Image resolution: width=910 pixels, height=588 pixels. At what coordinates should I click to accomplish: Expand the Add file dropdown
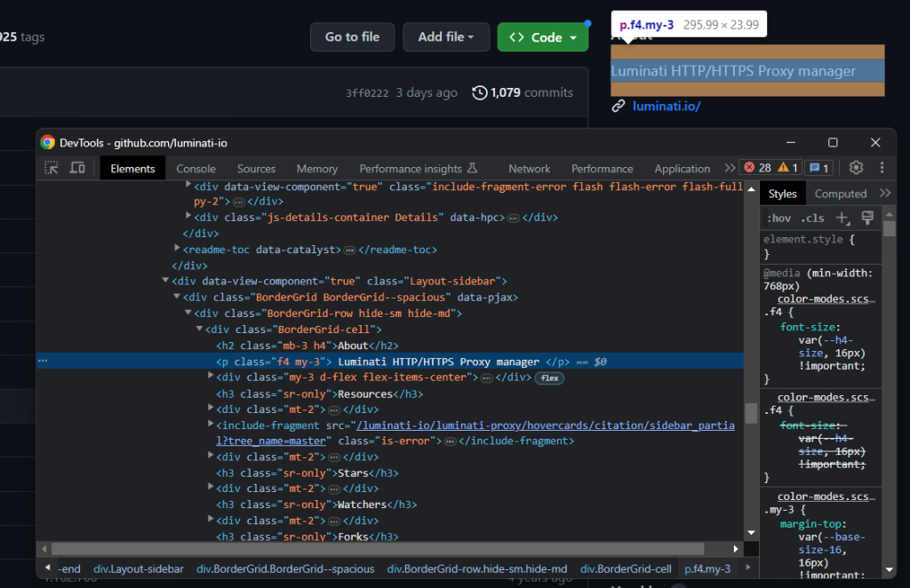445,37
